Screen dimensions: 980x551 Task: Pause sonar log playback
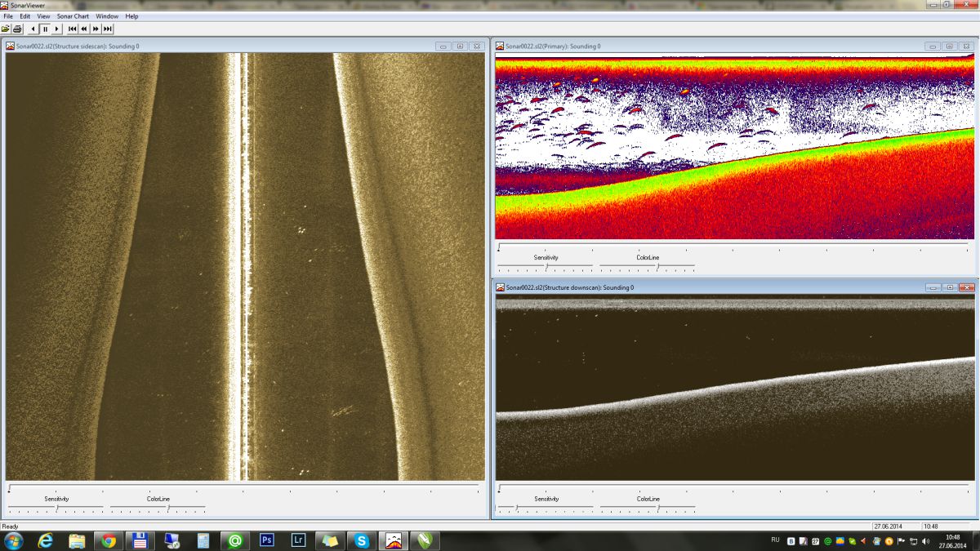tap(45, 29)
